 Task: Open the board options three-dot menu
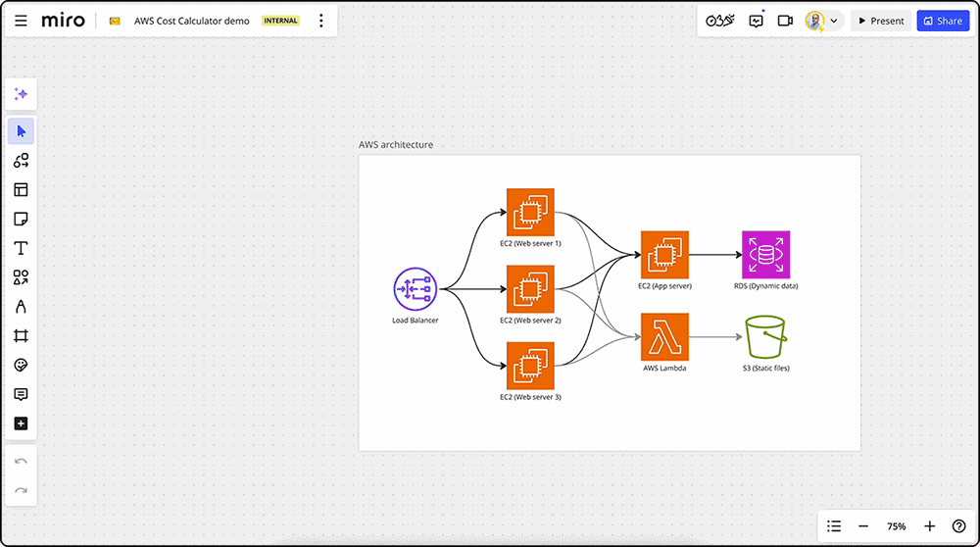coord(320,21)
